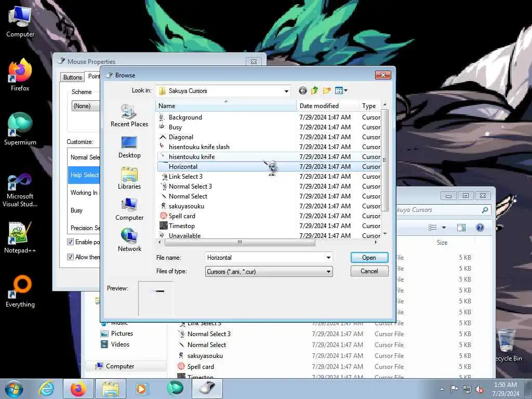Viewport: 532px width, 399px height.
Task: Toggle Allow themes to change pointers checkbox
Action: 70,257
